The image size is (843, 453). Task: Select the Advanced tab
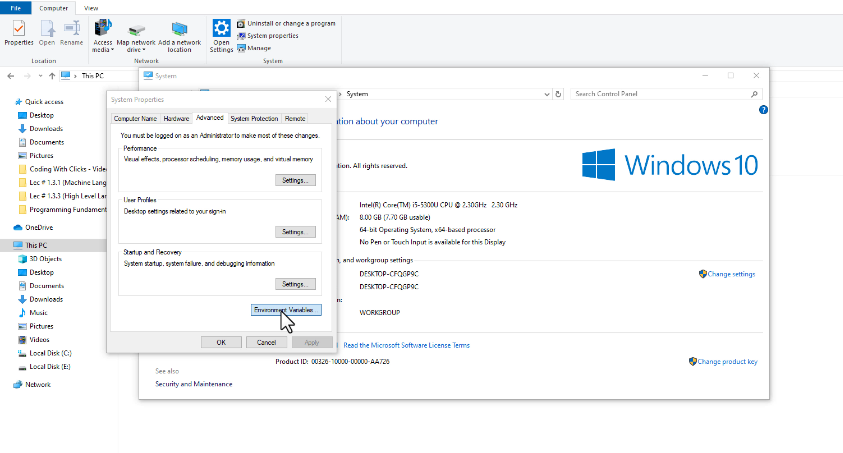tap(210, 118)
